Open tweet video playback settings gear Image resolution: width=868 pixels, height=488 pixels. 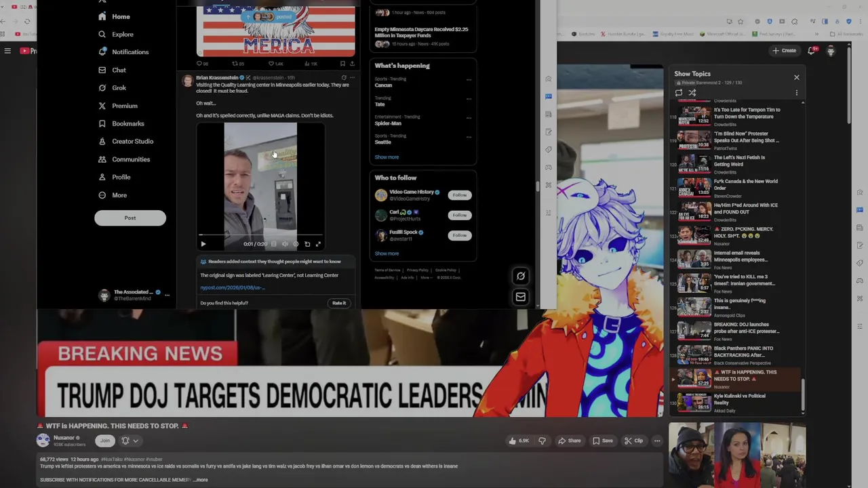point(296,244)
